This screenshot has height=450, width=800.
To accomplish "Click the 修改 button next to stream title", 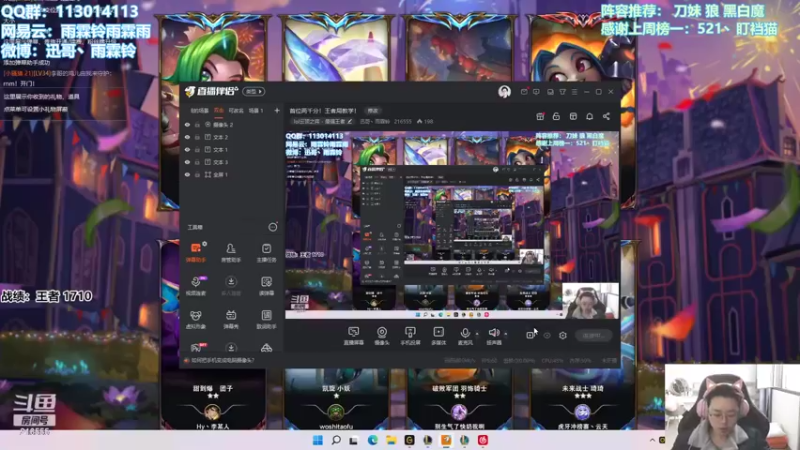I will [373, 111].
